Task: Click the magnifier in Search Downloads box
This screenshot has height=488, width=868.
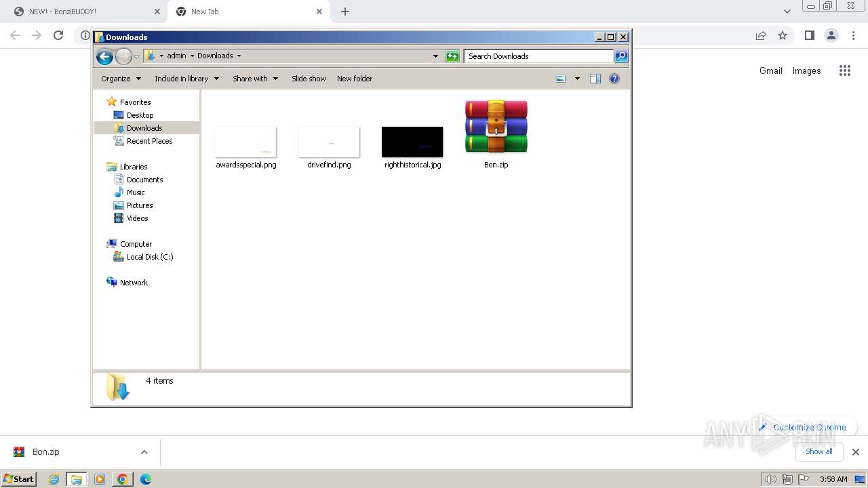Action: (x=620, y=56)
